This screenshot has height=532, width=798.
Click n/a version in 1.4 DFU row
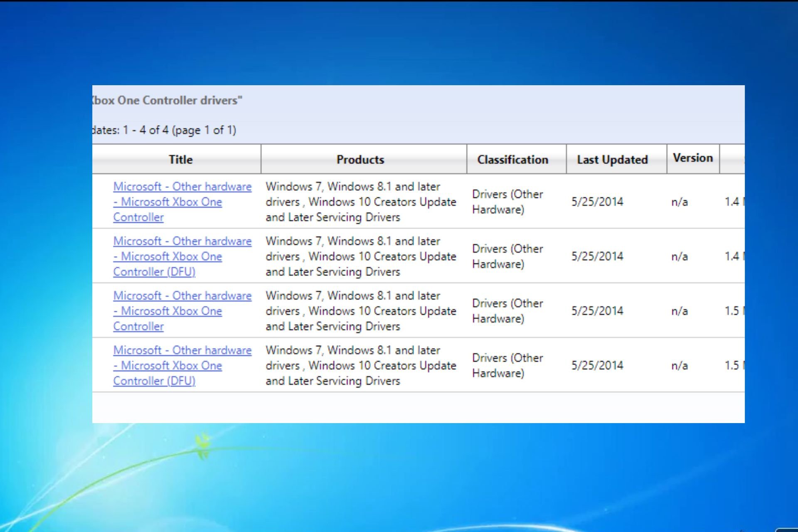pos(680,256)
